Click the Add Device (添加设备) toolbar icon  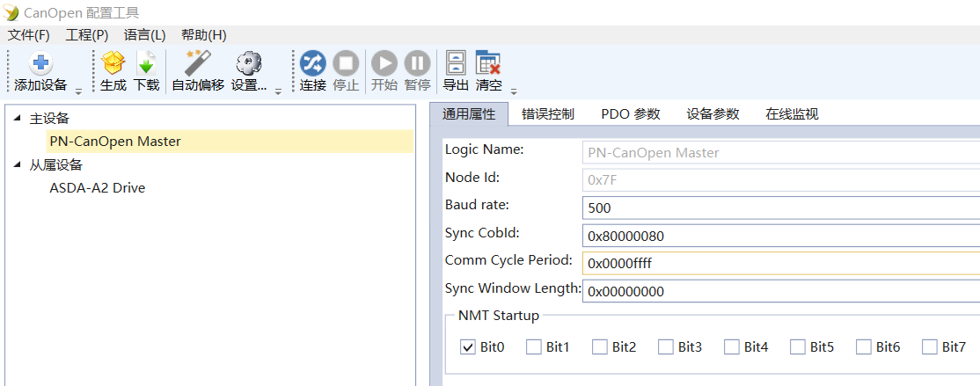point(40,63)
